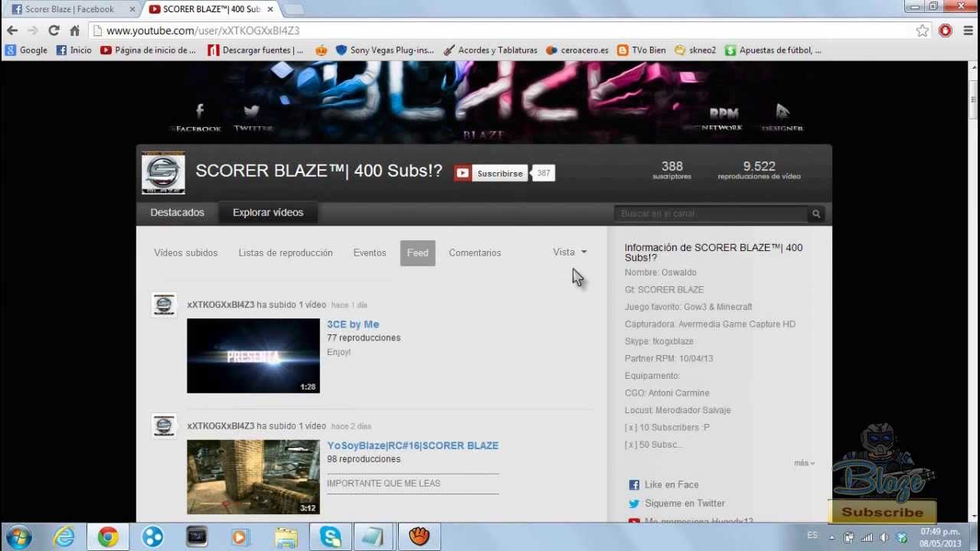980x551 pixels.
Task: Open the Google bookmark
Action: coord(26,51)
